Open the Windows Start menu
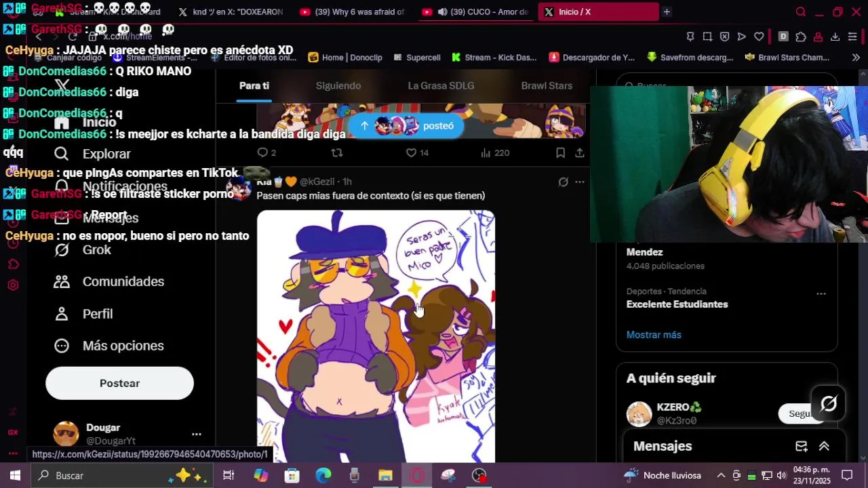This screenshot has height=488, width=868. coord(15,475)
